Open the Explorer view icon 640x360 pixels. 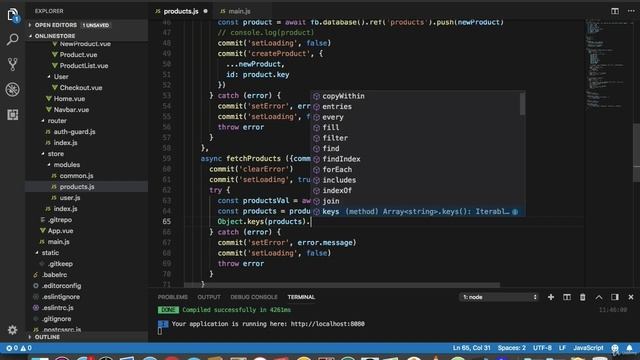pyautogui.click(x=13, y=16)
